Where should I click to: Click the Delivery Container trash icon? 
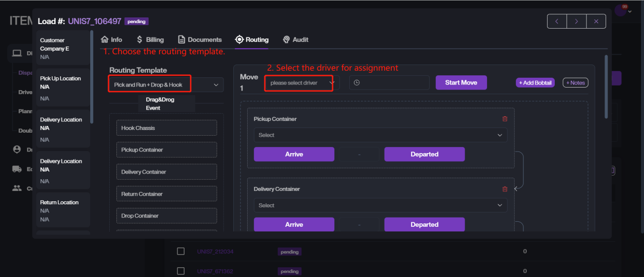point(505,189)
